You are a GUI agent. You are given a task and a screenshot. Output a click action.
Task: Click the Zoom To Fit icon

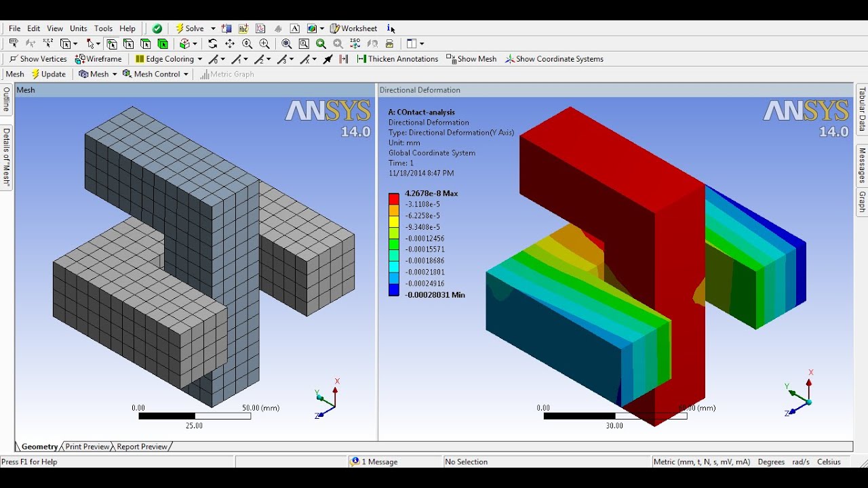[x=287, y=43]
